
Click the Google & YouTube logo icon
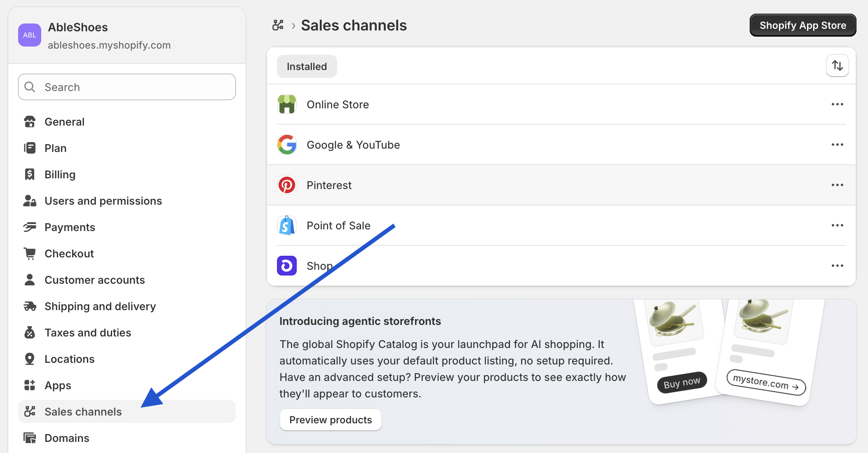(287, 145)
